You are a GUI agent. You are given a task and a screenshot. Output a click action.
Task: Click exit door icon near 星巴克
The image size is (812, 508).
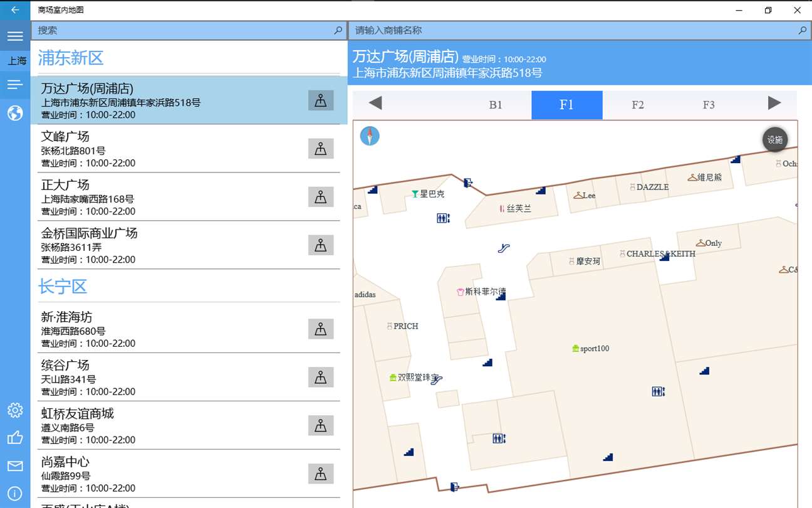point(467,183)
